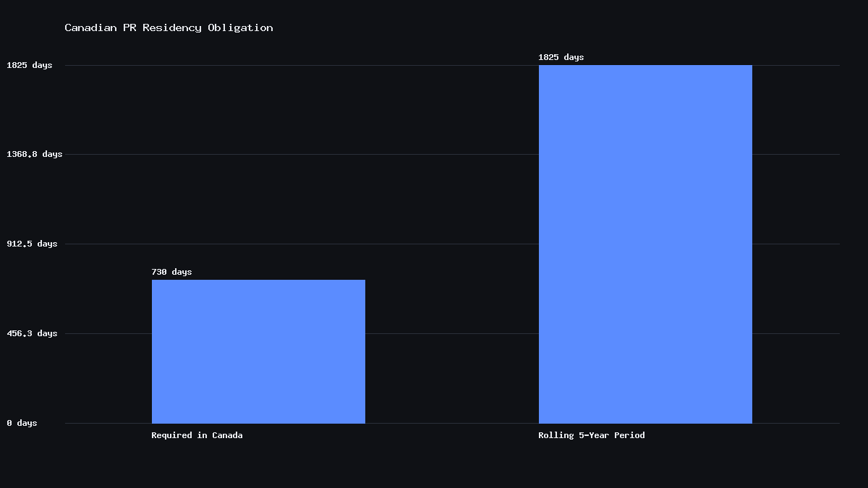Click the gridline at 1368.8 days
Viewport: 868px width, 488px height.
(452, 154)
